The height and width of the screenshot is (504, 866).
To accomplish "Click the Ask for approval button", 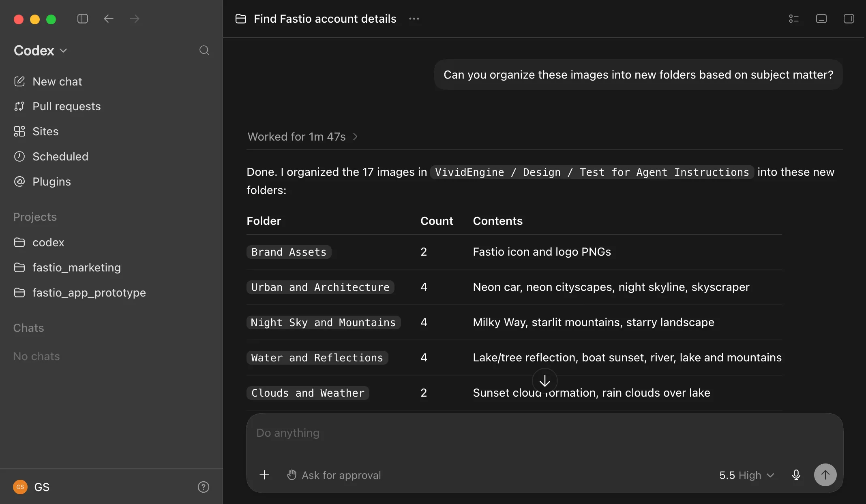I will pos(334,475).
